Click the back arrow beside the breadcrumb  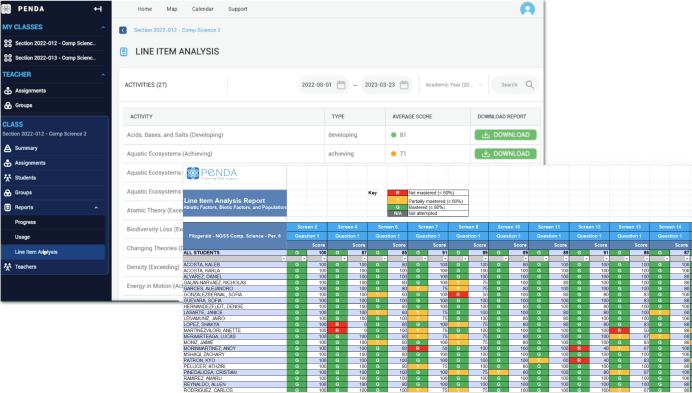click(x=123, y=30)
